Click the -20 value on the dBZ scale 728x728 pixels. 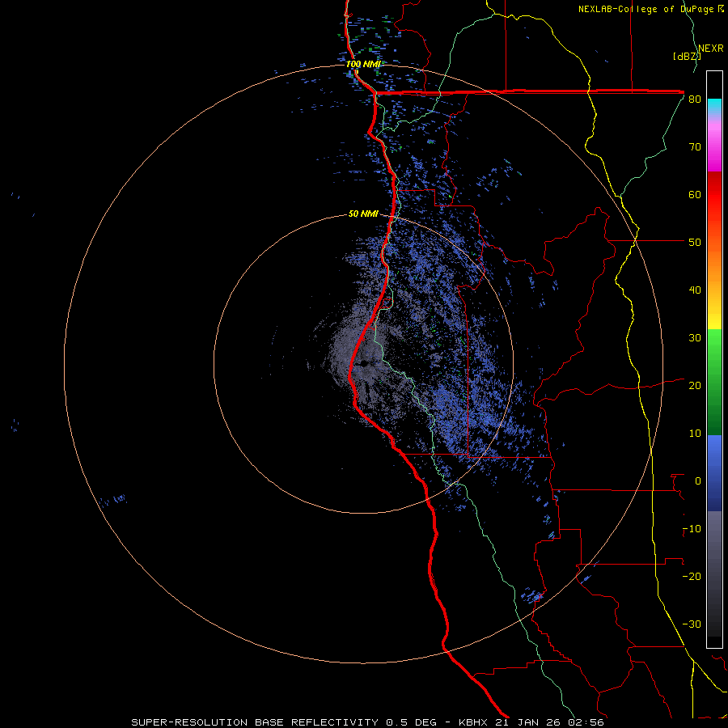[x=692, y=577]
